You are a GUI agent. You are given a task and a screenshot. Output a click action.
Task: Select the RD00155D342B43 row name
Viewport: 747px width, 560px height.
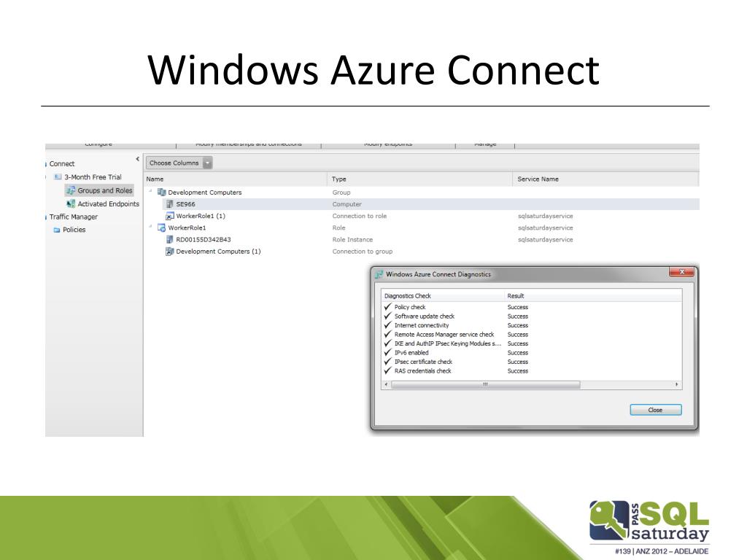[x=204, y=239]
